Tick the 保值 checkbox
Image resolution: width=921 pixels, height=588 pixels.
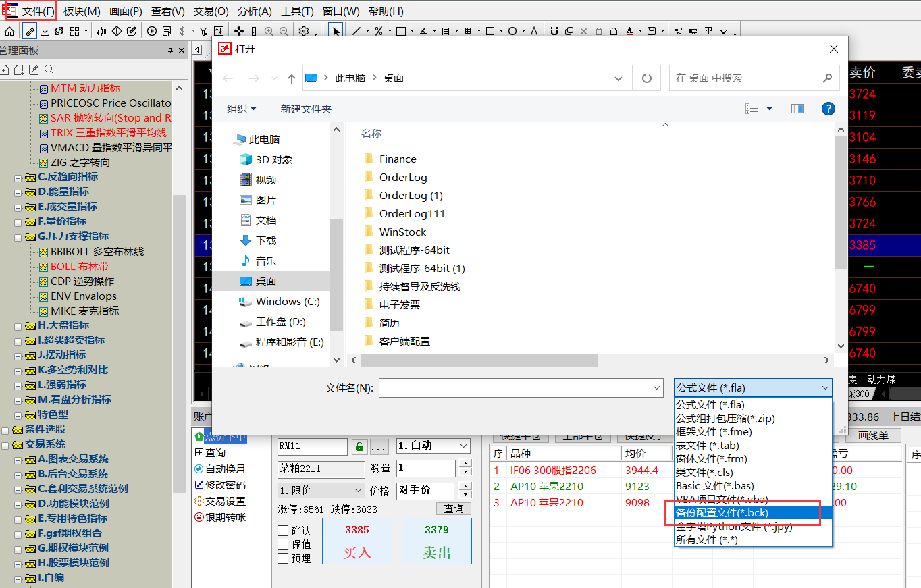click(284, 544)
